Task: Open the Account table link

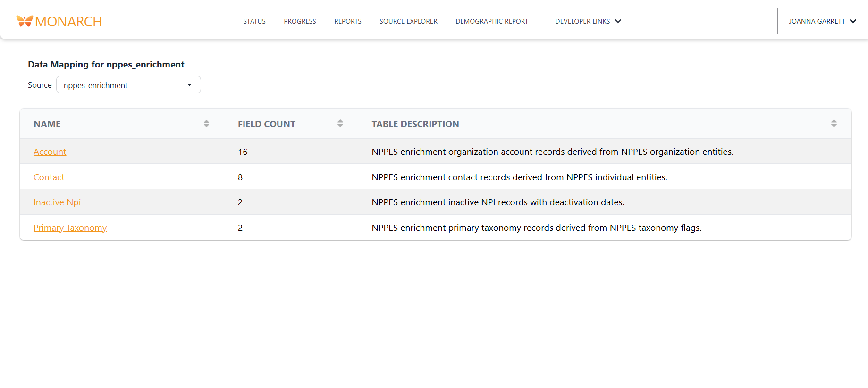Action: [x=50, y=152]
